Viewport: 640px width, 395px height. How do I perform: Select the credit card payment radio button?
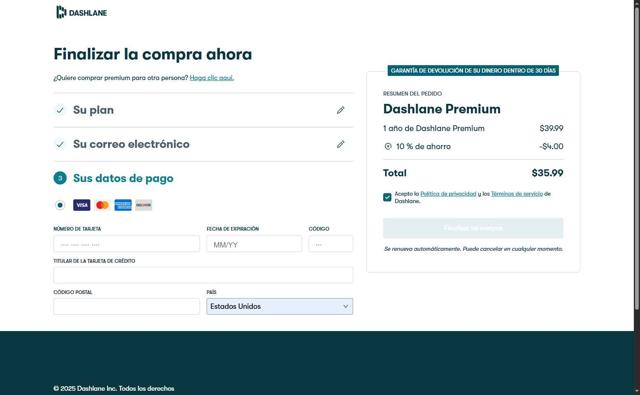pyautogui.click(x=60, y=205)
